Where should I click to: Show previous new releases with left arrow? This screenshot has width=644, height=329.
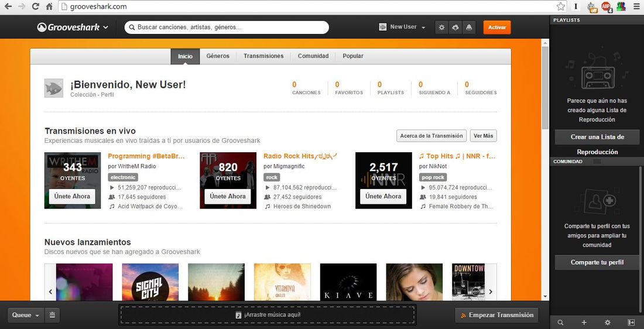[50, 292]
